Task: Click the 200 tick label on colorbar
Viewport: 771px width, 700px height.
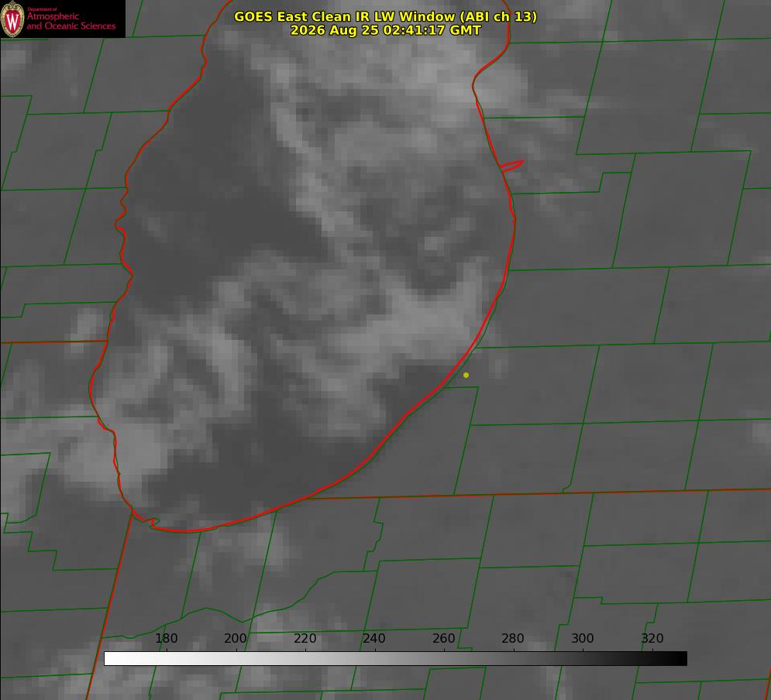Action: [x=236, y=638]
